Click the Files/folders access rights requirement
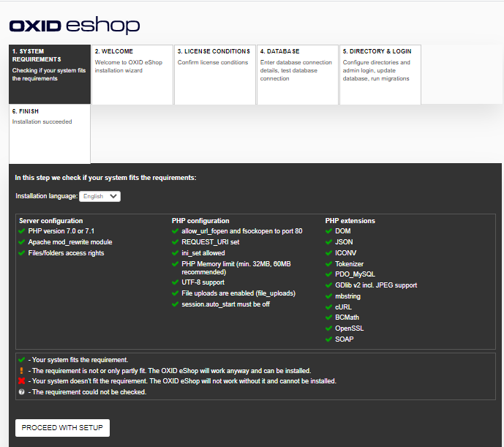This screenshot has width=504, height=447. tap(66, 253)
